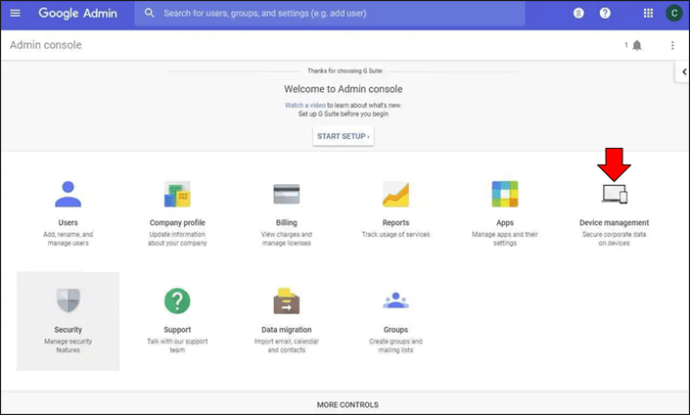Open the Reports chart icon
The image size is (690, 415).
[396, 194]
